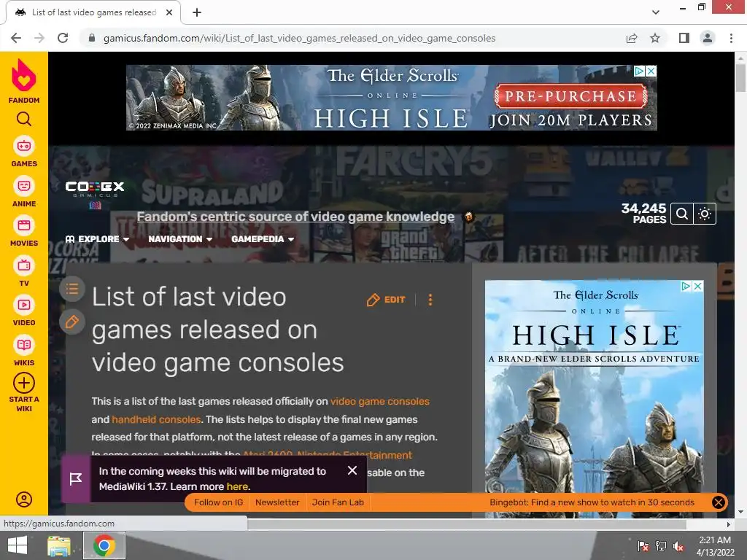Open the table of contents list icon
Screen dimensions: 747x560
pos(72,289)
